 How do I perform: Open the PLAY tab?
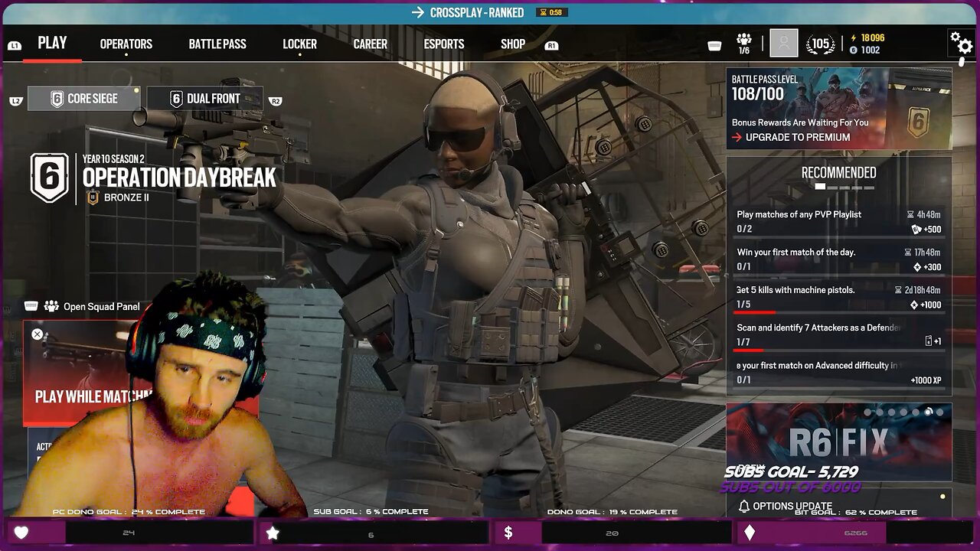point(52,43)
